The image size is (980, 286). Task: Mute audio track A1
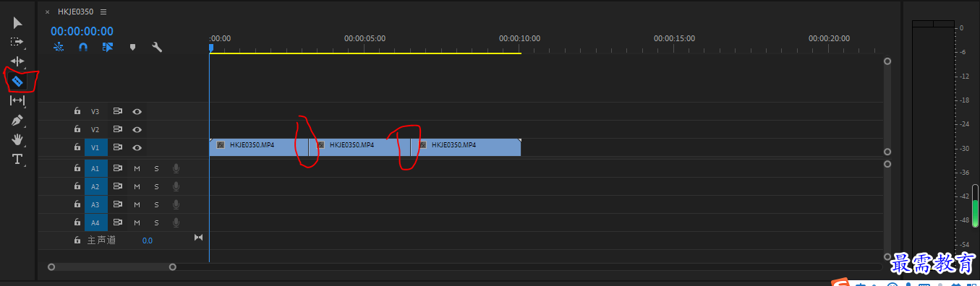137,168
